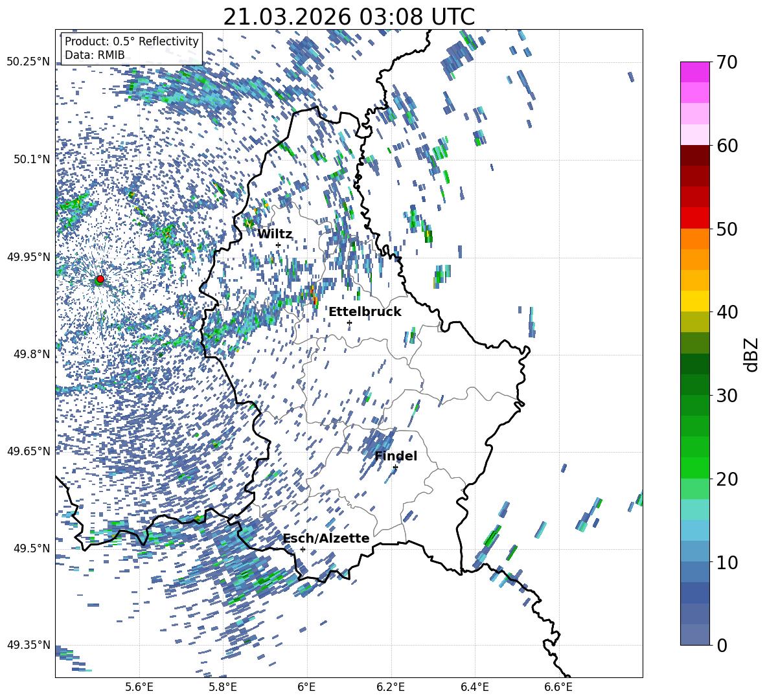Click the 6°E longitude tick label
Screen dimensions: 767x700
(306, 686)
